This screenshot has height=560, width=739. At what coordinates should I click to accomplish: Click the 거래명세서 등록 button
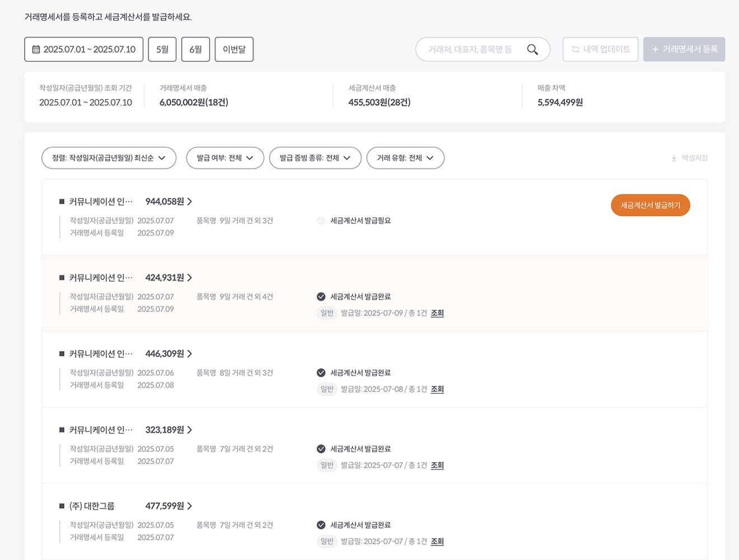click(x=684, y=49)
